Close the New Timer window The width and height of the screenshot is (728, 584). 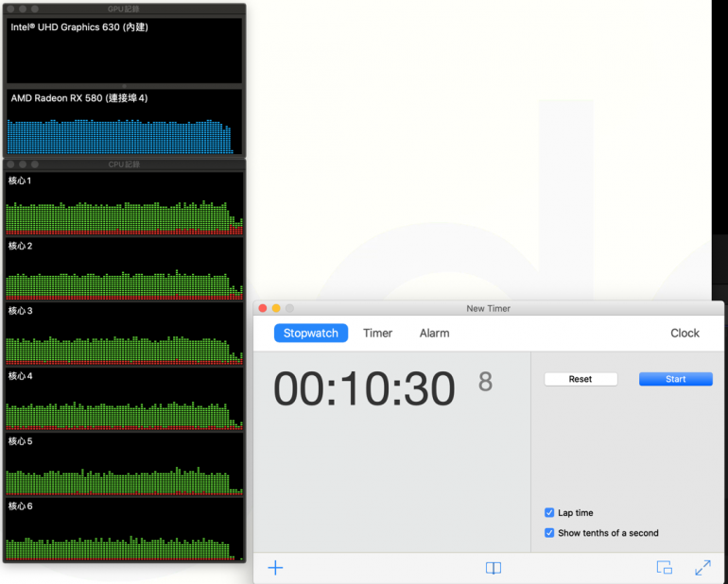pos(263,308)
